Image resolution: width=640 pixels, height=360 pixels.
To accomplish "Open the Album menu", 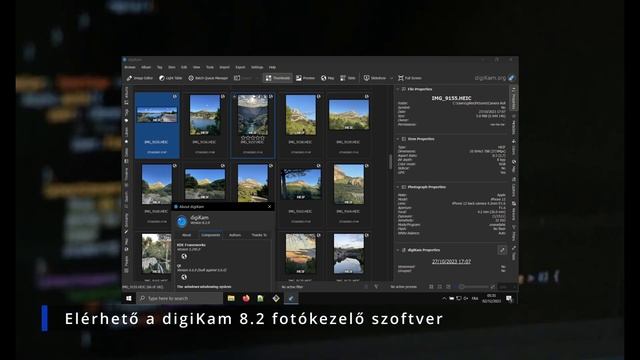I will coord(146,67).
